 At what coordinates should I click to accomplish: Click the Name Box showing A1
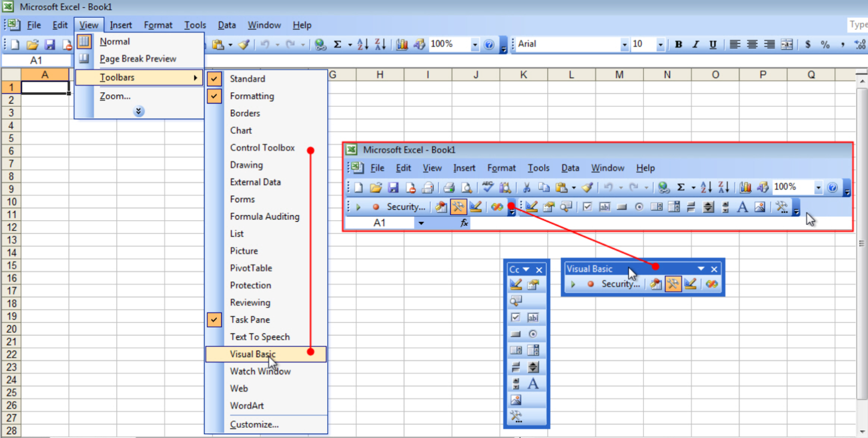click(36, 60)
